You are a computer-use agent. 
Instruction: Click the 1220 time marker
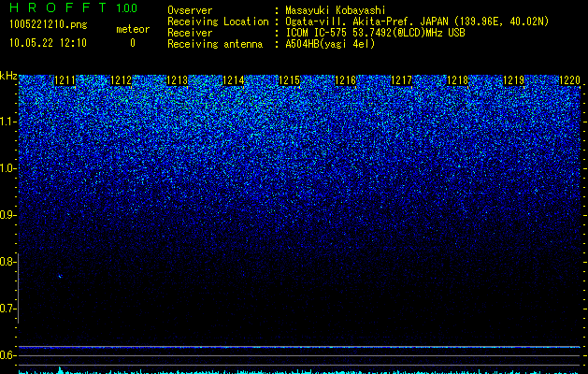point(569,80)
